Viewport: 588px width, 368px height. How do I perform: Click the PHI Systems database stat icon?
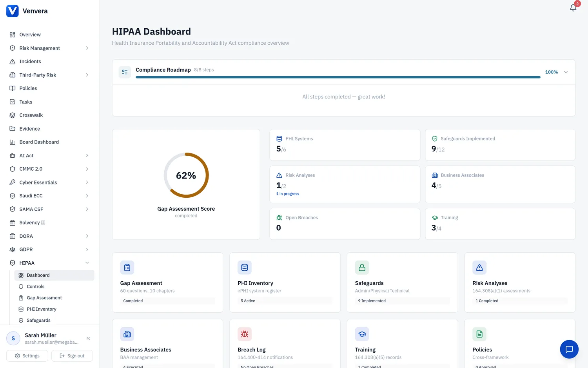pos(279,138)
